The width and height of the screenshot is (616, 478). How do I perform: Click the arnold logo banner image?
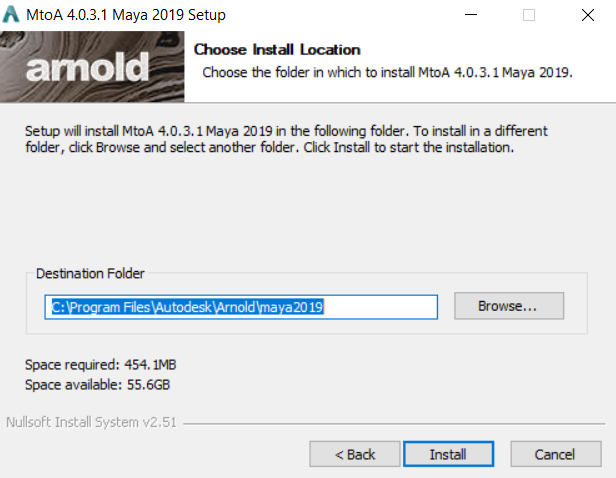(90, 67)
